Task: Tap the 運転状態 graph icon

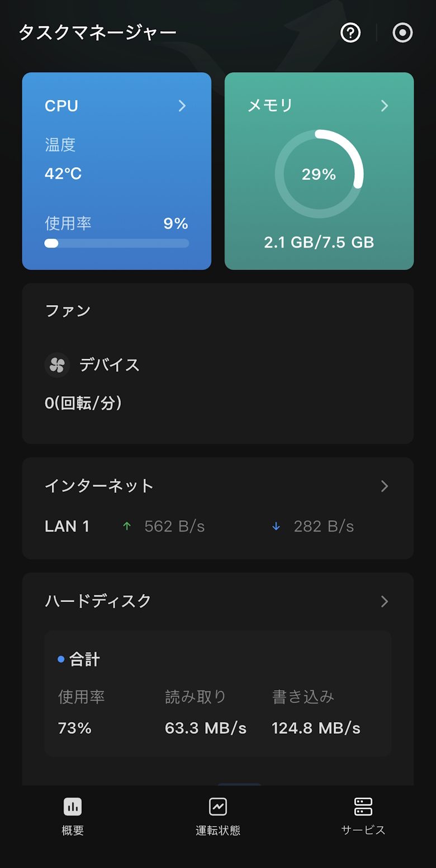Action: click(218, 807)
